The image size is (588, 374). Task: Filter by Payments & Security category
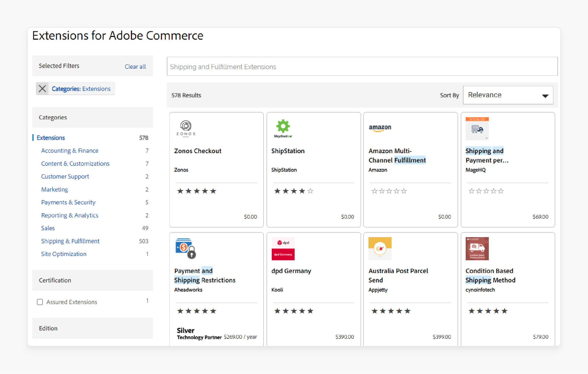(68, 202)
